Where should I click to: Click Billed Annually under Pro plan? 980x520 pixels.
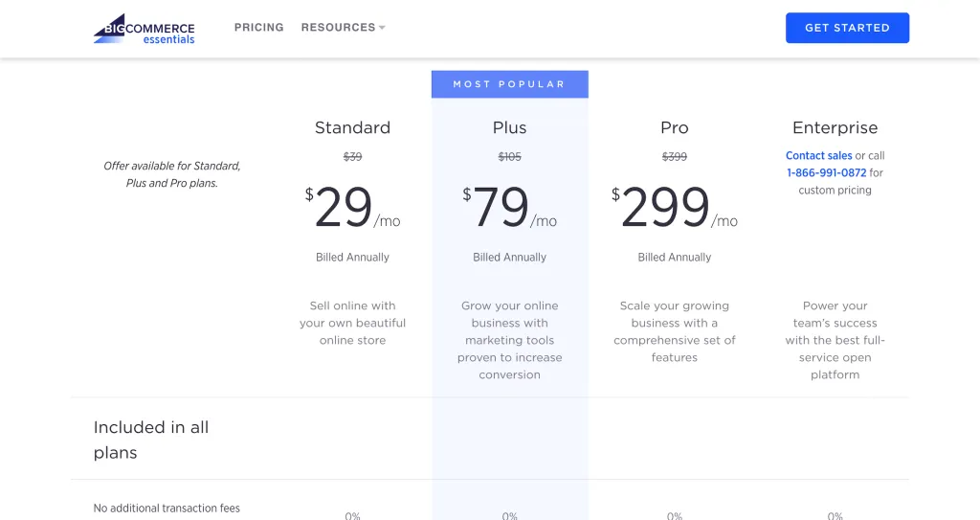pos(675,258)
